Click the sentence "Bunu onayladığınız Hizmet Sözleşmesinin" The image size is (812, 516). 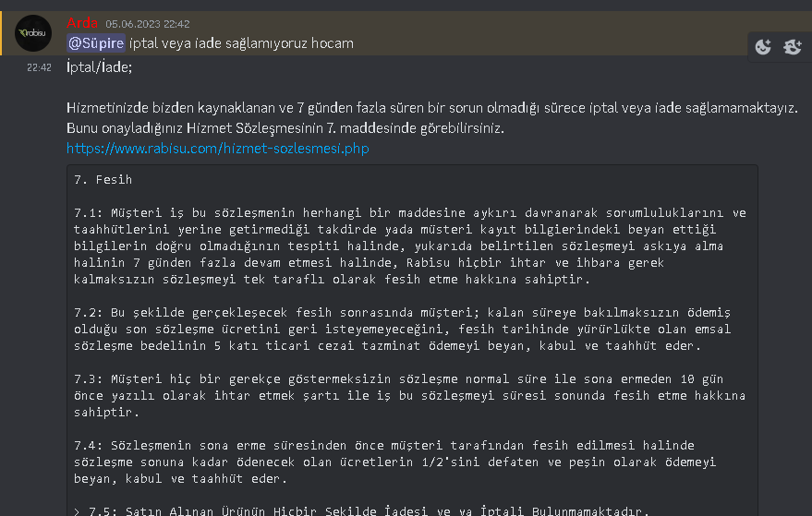pyautogui.click(x=285, y=127)
